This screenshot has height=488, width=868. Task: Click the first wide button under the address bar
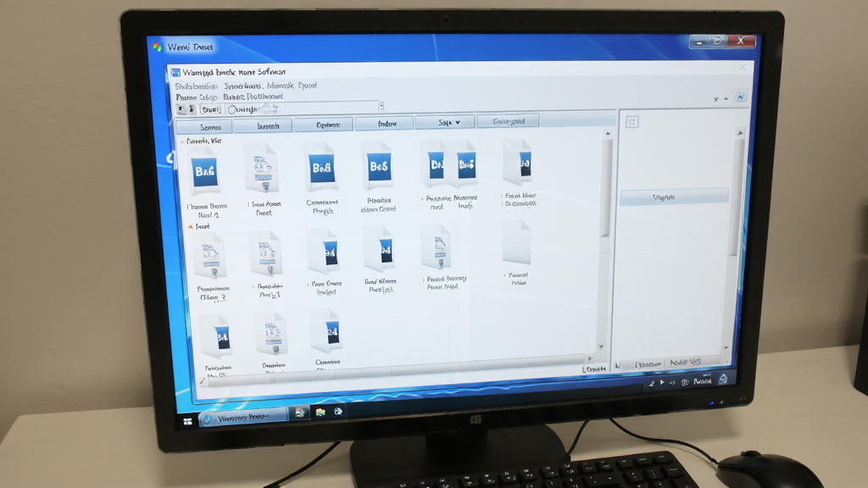pyautogui.click(x=203, y=127)
